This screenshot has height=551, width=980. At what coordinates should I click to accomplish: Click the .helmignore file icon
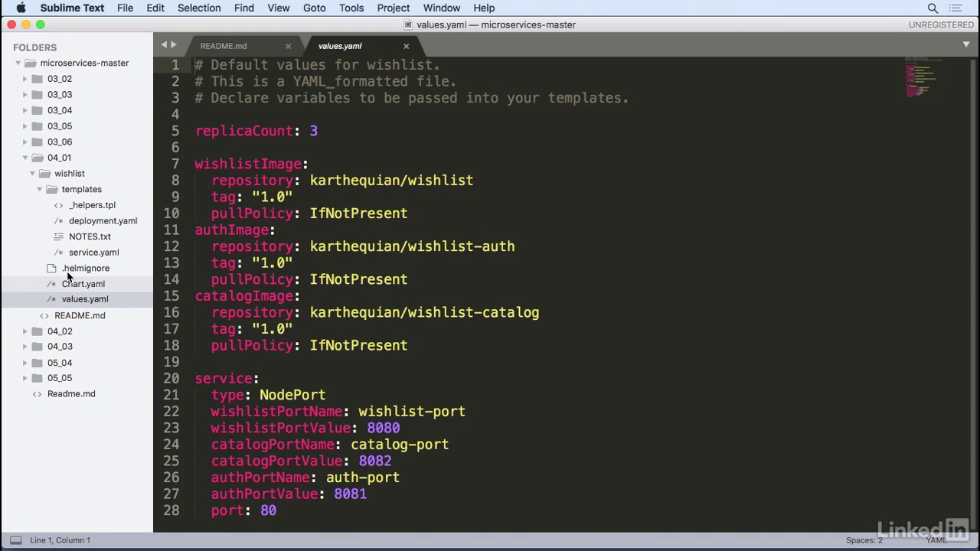click(51, 268)
